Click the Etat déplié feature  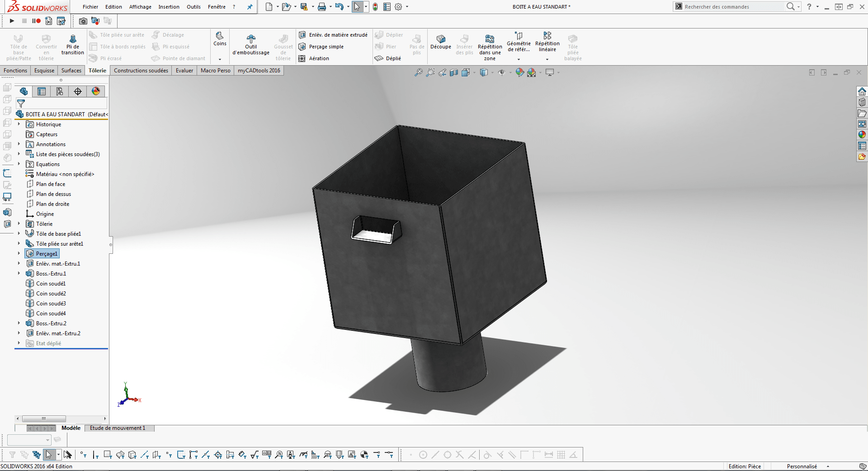(x=48, y=343)
